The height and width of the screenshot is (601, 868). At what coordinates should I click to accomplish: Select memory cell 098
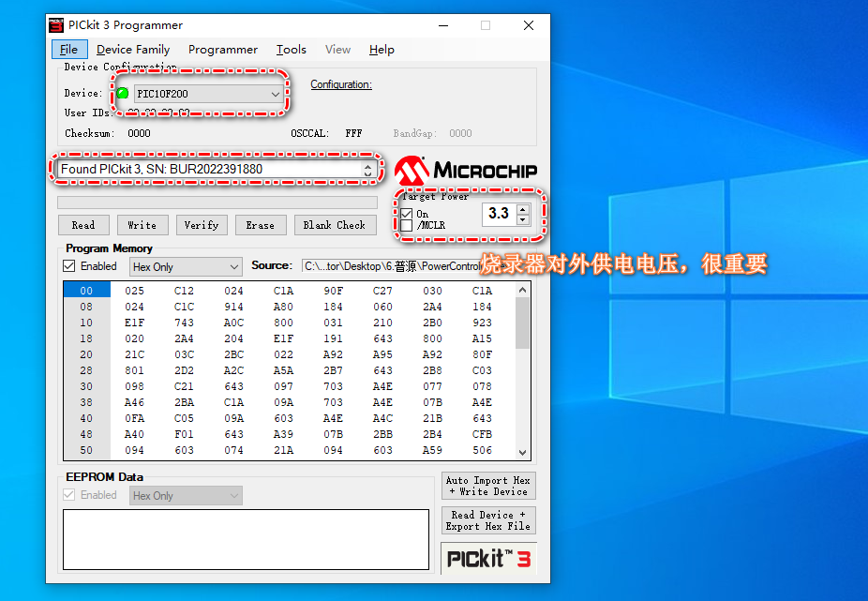pyautogui.click(x=135, y=386)
